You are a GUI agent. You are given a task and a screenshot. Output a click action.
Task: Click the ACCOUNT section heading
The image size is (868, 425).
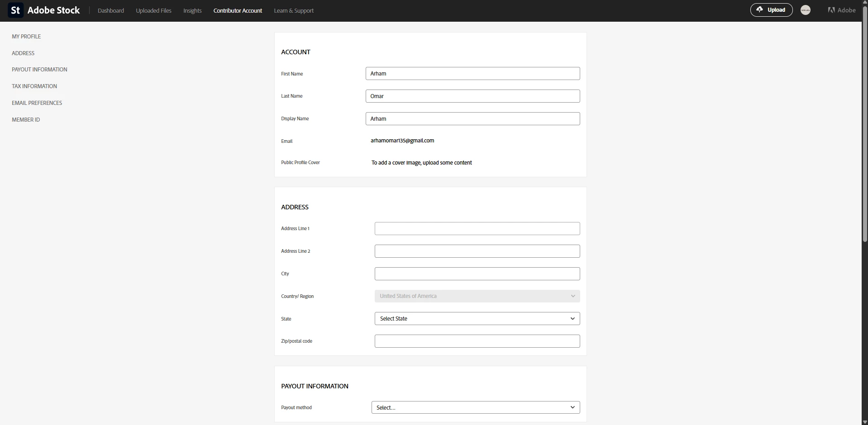point(296,52)
